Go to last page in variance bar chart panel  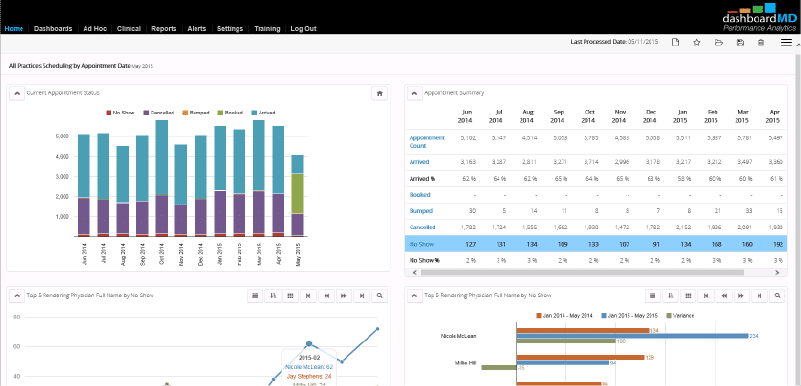tap(760, 296)
